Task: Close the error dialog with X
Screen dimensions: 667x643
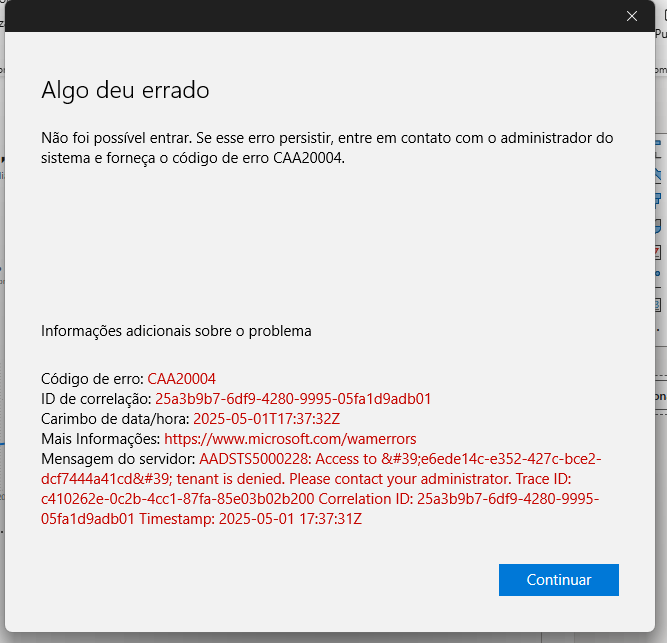Action: (x=632, y=16)
